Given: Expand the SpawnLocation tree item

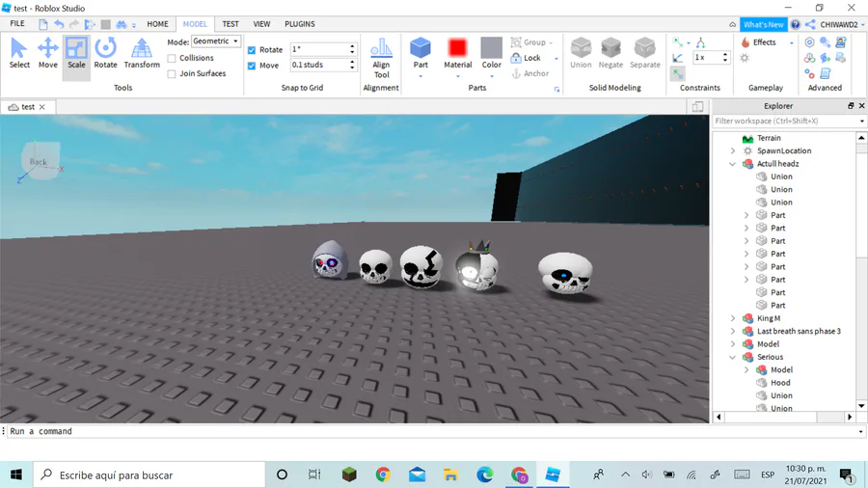Looking at the screenshot, I should tap(733, 150).
